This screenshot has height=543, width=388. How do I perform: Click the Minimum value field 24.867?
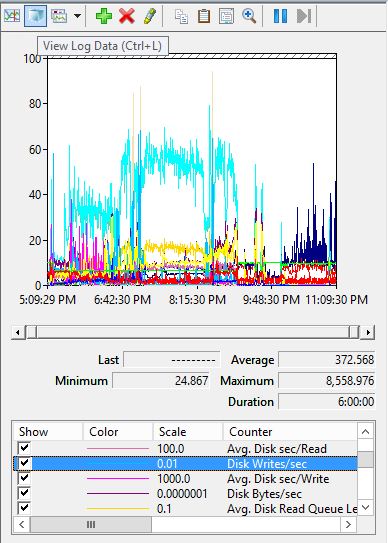click(x=161, y=381)
